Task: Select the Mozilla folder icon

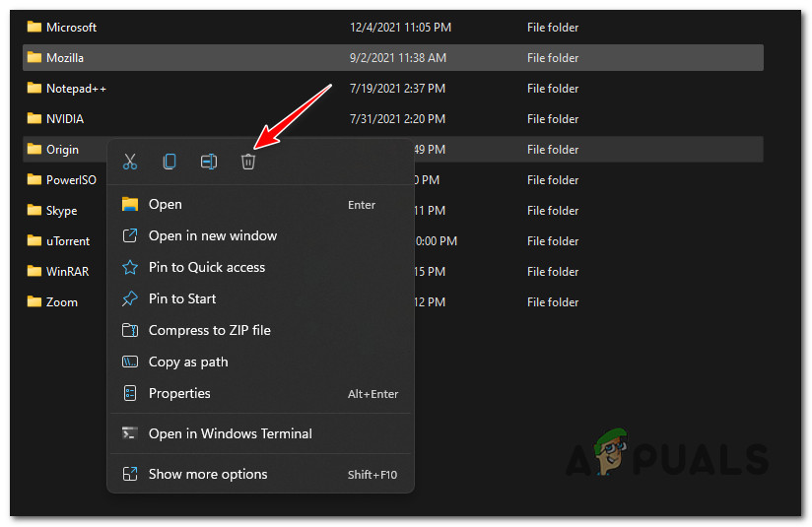Action: point(34,57)
